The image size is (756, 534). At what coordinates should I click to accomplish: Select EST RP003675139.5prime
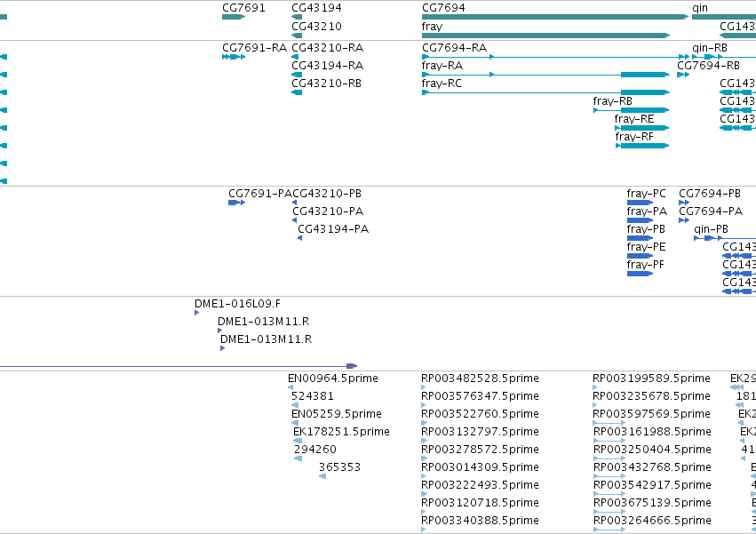tap(609, 513)
